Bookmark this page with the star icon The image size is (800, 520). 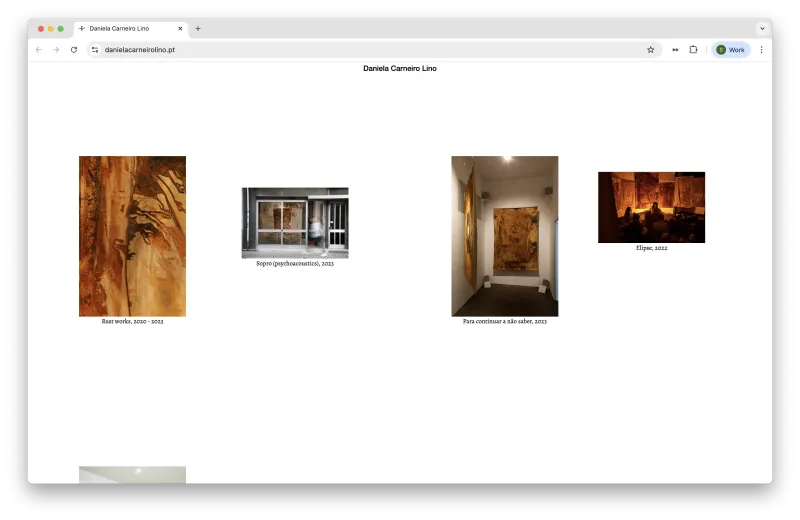coord(651,49)
